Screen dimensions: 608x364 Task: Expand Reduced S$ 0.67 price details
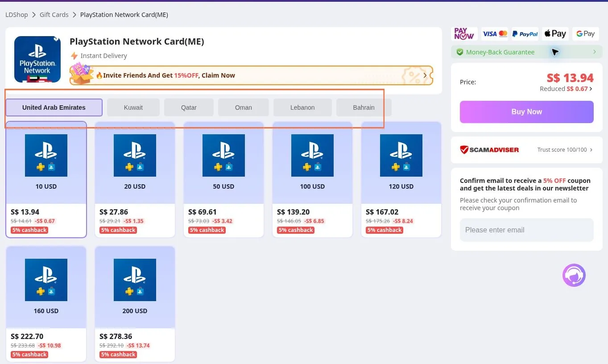point(566,89)
